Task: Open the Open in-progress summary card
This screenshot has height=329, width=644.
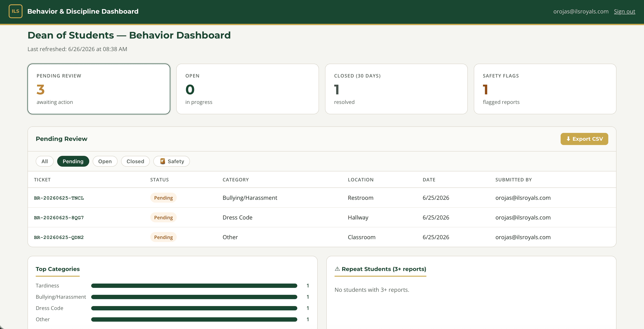Action: [x=248, y=89]
